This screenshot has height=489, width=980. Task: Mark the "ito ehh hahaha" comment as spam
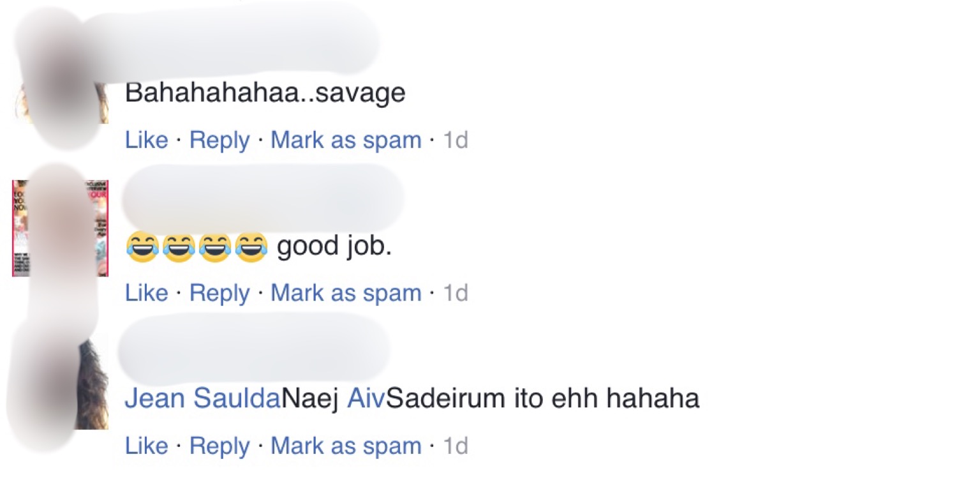(346, 446)
